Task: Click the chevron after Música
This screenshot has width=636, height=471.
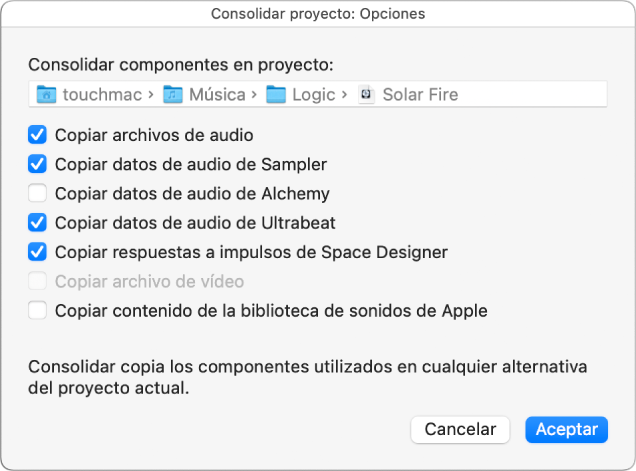Action: (x=257, y=95)
